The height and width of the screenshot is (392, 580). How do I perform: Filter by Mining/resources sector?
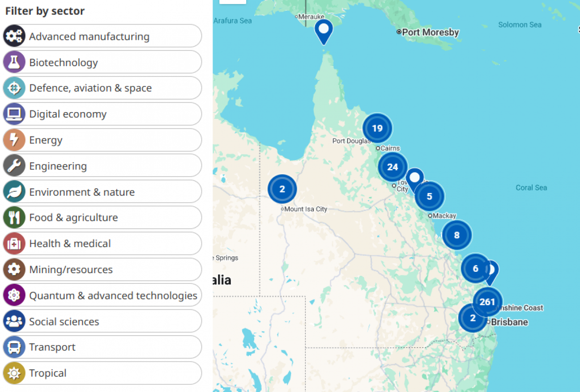coord(102,270)
